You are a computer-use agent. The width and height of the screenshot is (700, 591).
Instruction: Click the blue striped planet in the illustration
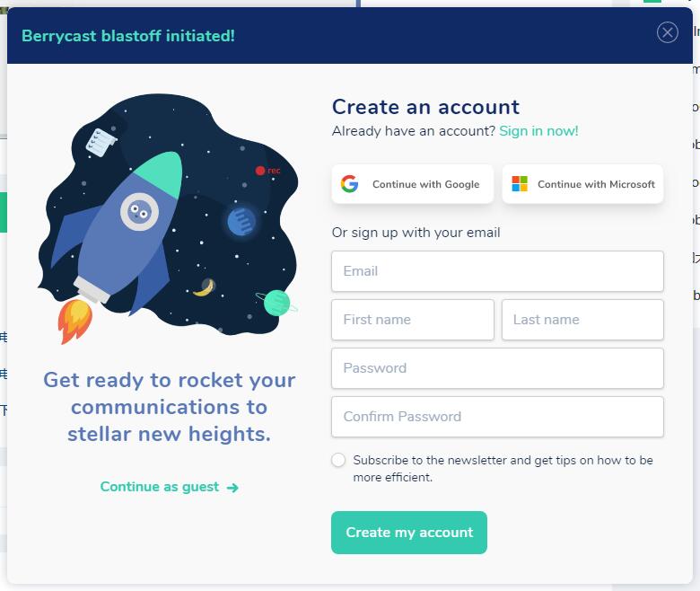pyautogui.click(x=241, y=222)
